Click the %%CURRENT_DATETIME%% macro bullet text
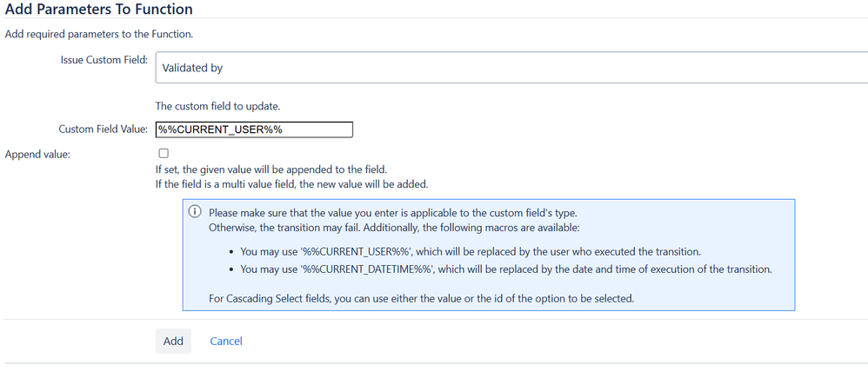Viewport: 868px width, 372px height. (x=506, y=269)
